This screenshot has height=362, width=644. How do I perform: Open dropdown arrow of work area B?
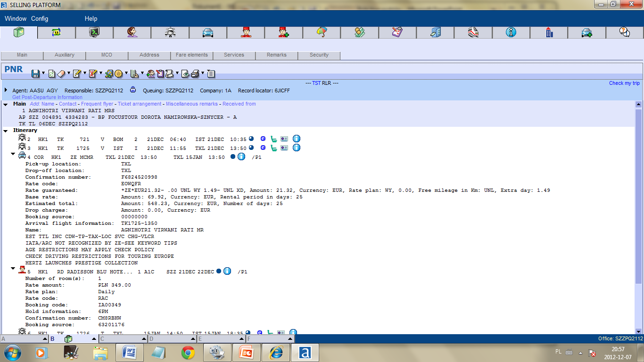[x=94, y=339]
